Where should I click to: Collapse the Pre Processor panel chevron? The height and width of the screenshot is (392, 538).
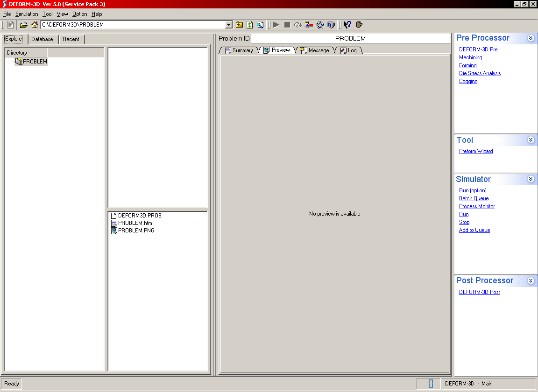click(531, 38)
